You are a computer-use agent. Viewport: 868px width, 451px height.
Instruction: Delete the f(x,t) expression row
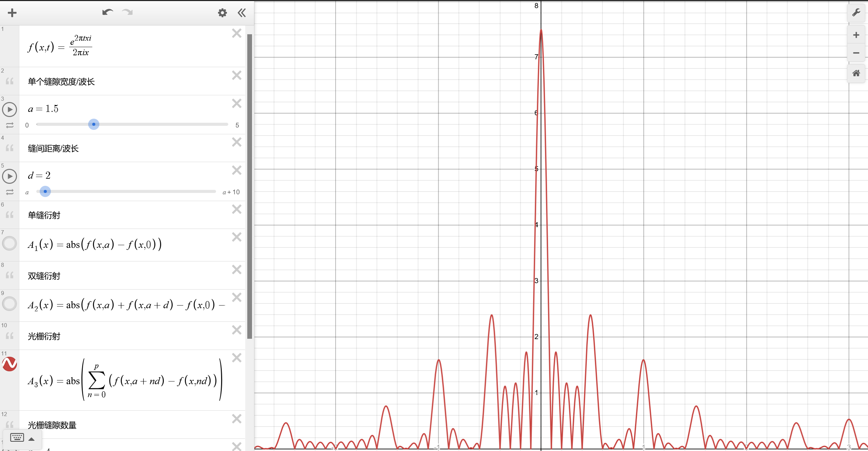(236, 33)
